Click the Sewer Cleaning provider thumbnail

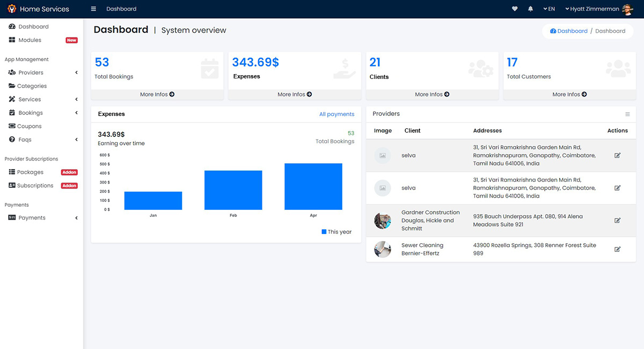coord(383,249)
